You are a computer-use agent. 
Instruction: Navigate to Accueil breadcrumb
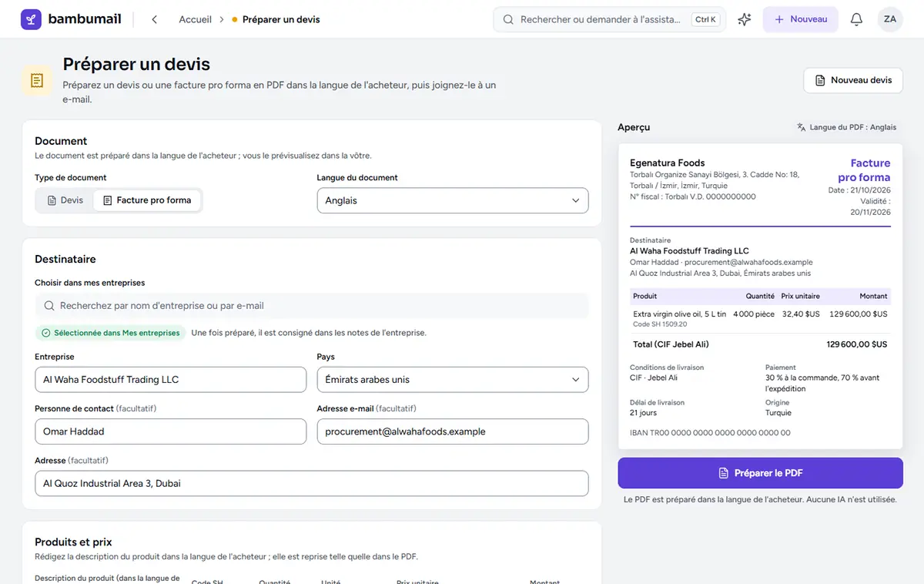click(195, 19)
